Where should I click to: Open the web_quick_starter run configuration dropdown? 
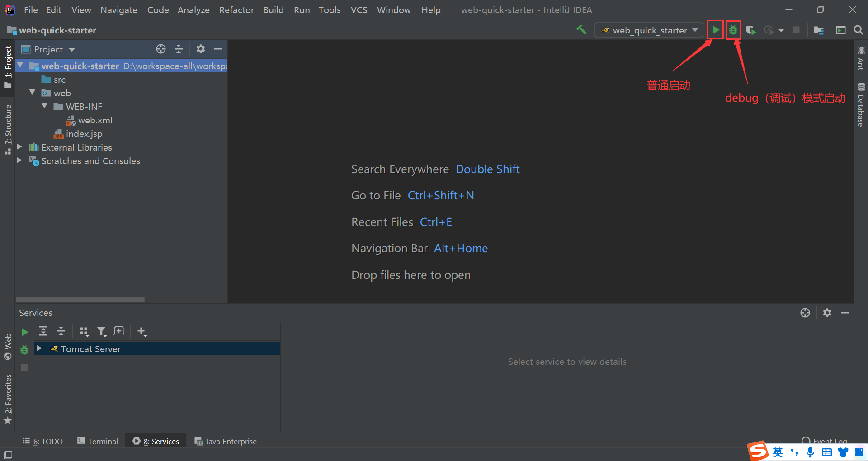(649, 30)
